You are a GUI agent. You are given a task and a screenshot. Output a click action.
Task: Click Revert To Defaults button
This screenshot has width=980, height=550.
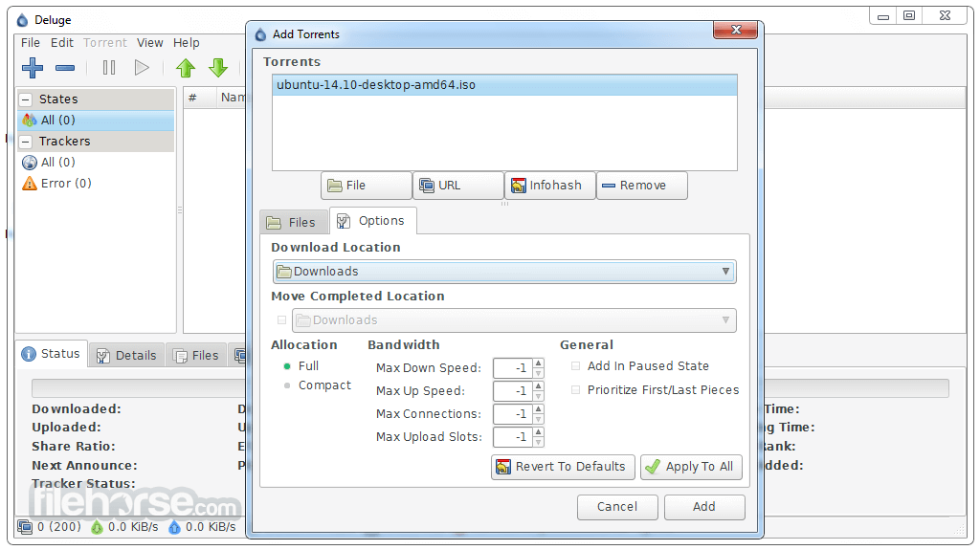[563, 467]
